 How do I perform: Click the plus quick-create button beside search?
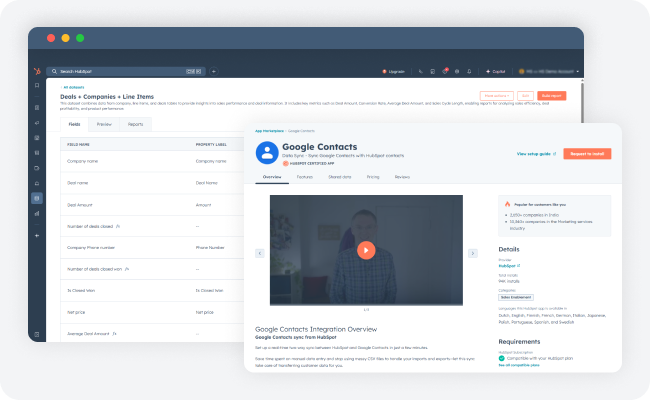coord(213,71)
